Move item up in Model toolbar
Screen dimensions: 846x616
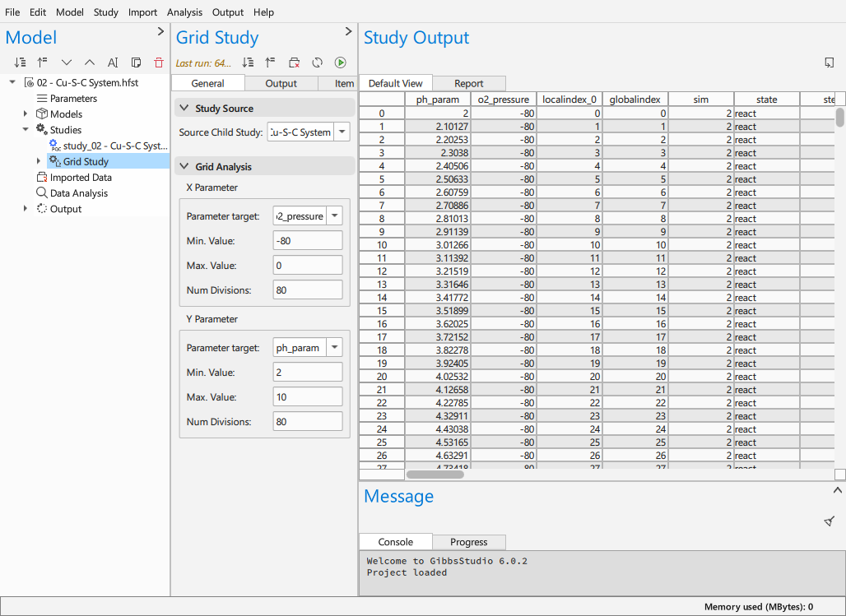pyautogui.click(x=90, y=63)
